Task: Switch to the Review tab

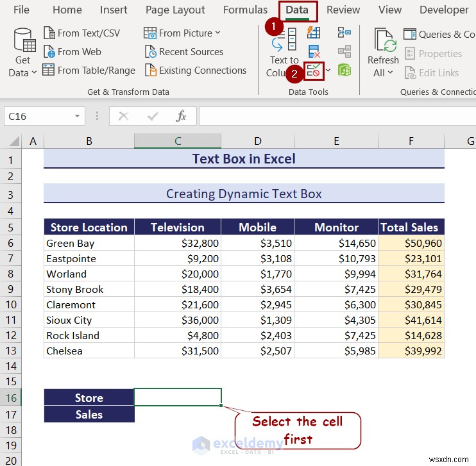Action: (343, 10)
